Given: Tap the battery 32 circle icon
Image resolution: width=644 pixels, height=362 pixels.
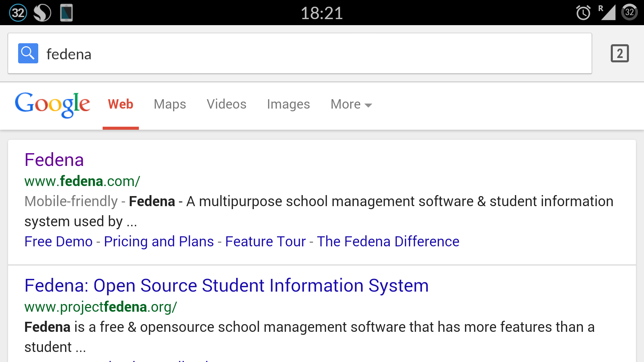Looking at the screenshot, I should pos(629,13).
